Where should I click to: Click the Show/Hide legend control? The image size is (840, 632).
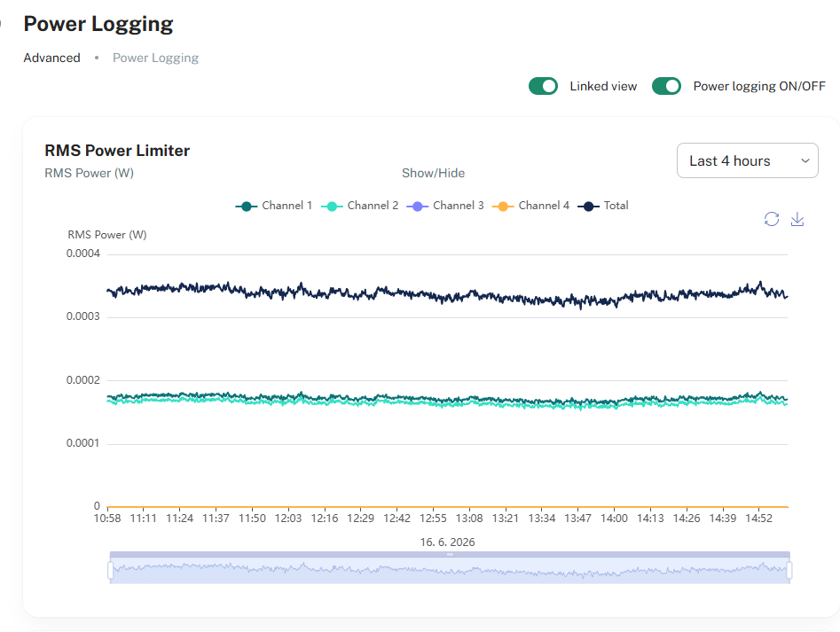[434, 173]
